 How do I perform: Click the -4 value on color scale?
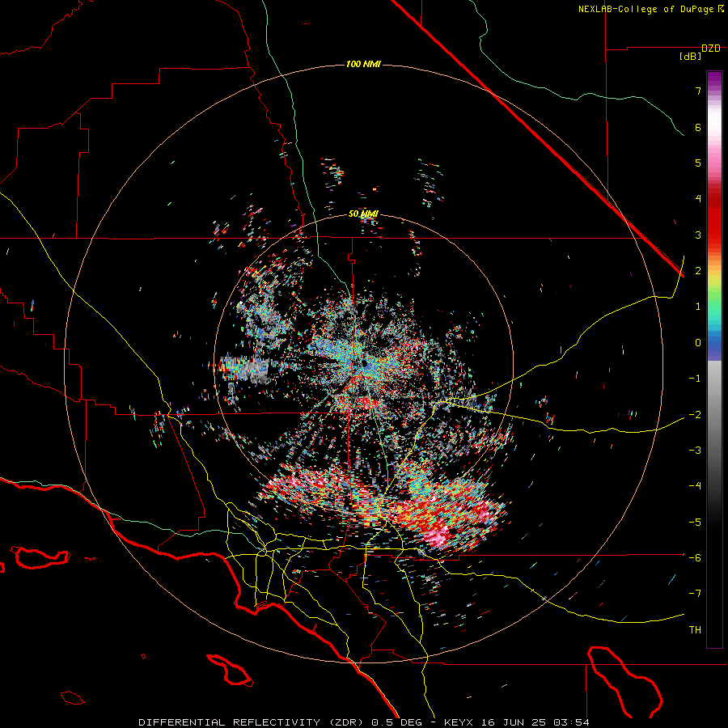pos(695,486)
